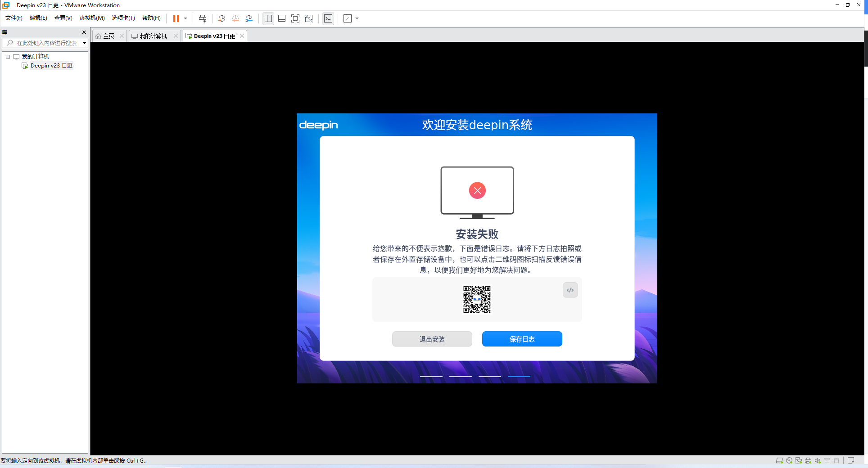Switch to the 我的计算机 tab
The height and width of the screenshot is (468, 868).
(x=153, y=36)
